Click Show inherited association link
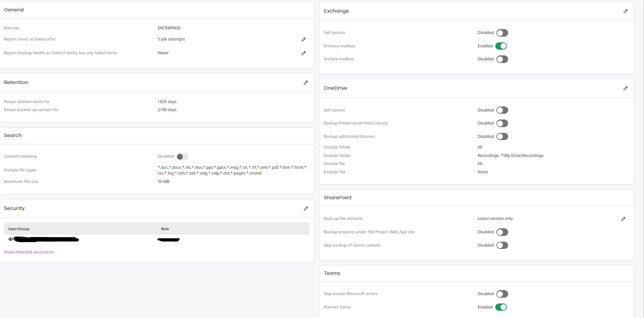644x318 pixels. click(29, 252)
